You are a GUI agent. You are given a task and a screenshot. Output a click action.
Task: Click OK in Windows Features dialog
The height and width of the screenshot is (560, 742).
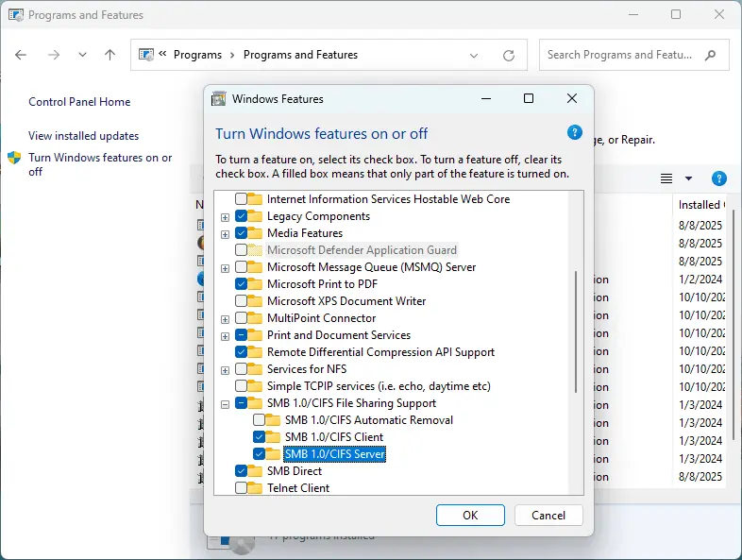[x=470, y=515]
